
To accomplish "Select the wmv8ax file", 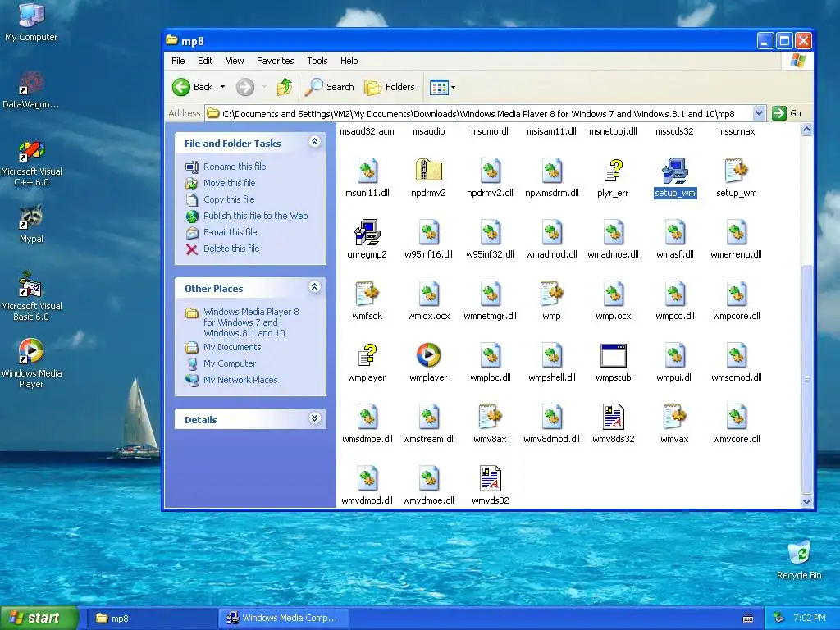I will click(x=491, y=424).
